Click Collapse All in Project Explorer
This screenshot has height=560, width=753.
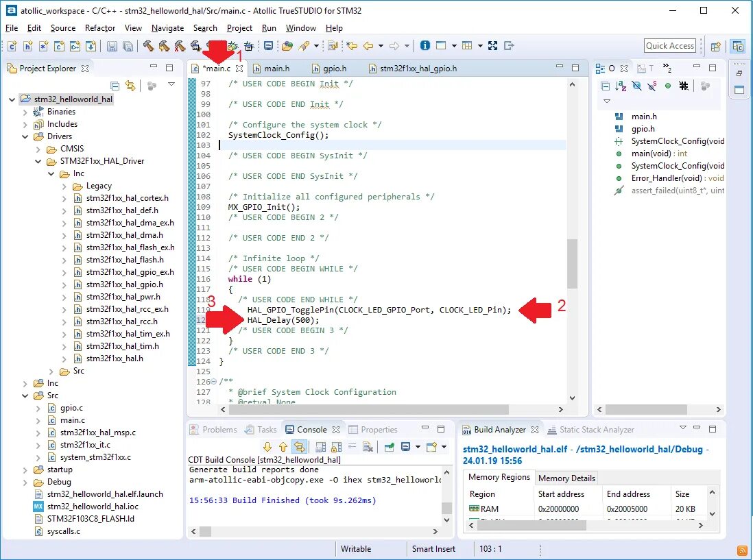(x=115, y=86)
